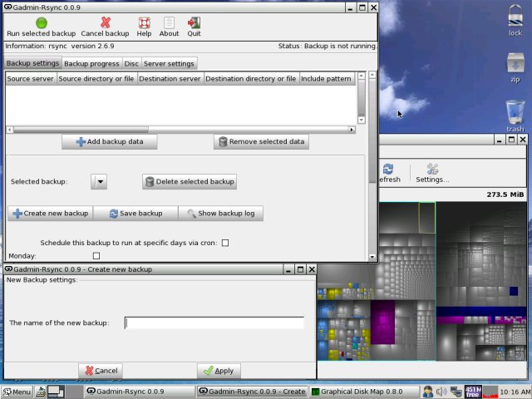Open the Menu button on the taskbar
This screenshot has width=532, height=399.
[x=17, y=392]
